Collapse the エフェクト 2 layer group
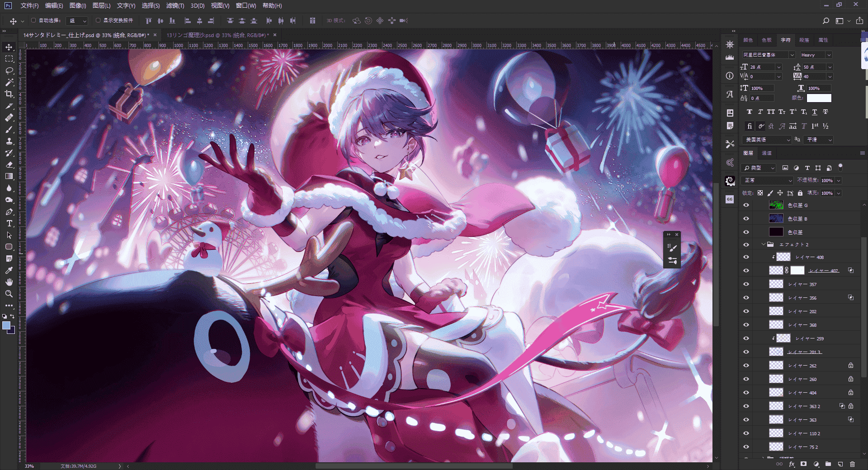 763,244
